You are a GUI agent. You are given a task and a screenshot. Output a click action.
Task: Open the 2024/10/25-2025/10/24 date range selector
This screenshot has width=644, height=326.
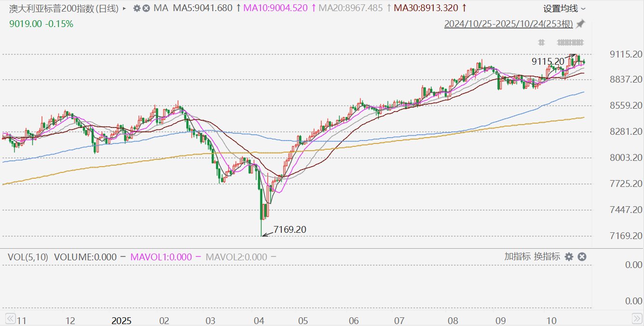click(x=508, y=24)
